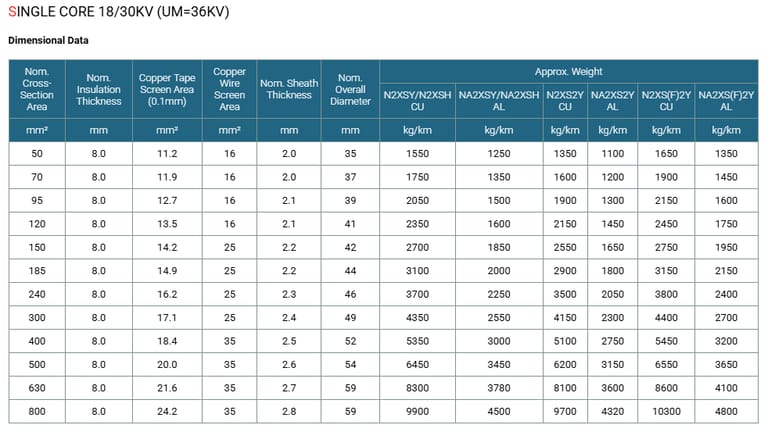The image size is (768, 432).
Task: Select the Nom. Insulation Thickness header
Action: coord(98,88)
